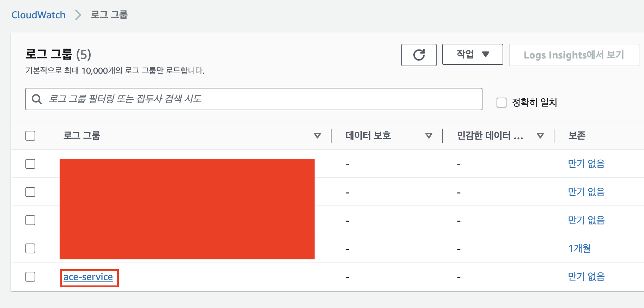Sort by the 민감한 데이터 column arrow

(540, 136)
